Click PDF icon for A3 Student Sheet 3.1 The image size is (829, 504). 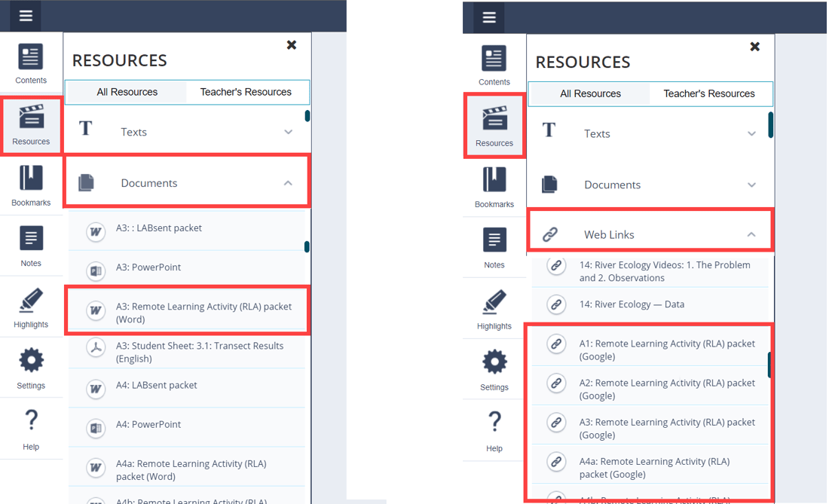96,349
